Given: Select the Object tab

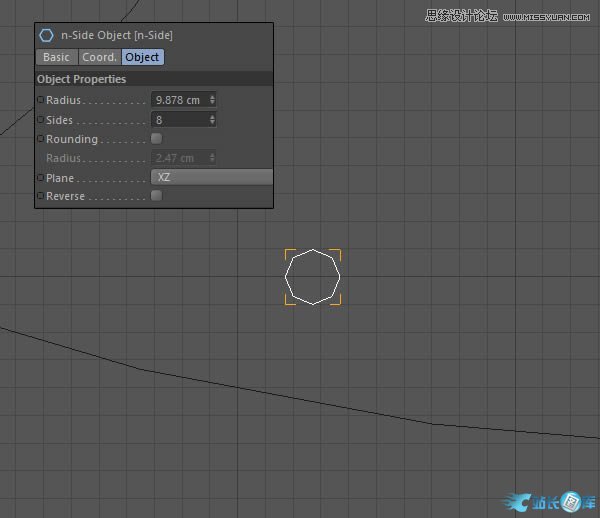Looking at the screenshot, I should (x=142, y=57).
